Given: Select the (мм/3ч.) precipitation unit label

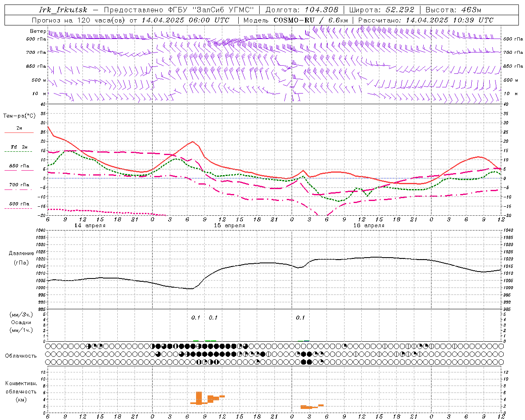Looking at the screenshot, I should coord(21,315).
